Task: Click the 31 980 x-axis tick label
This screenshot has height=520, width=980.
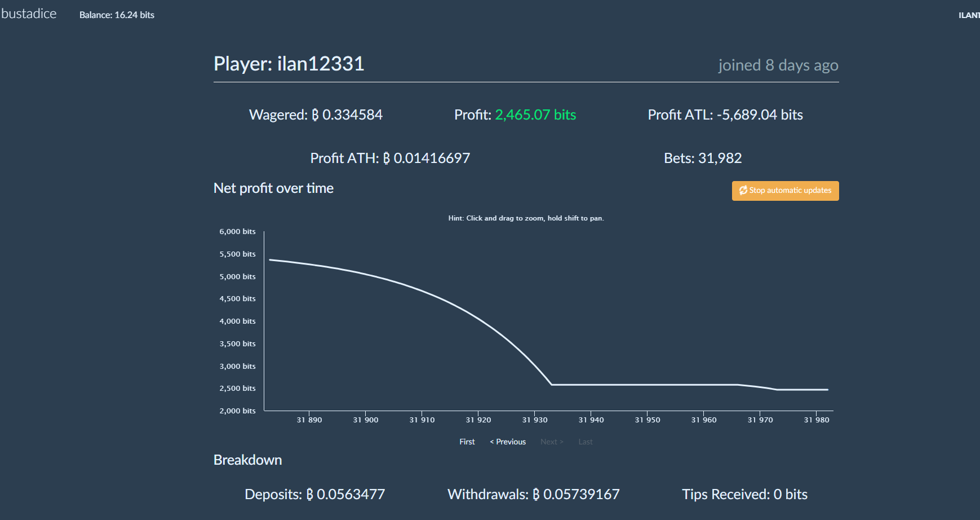Action: click(x=816, y=420)
